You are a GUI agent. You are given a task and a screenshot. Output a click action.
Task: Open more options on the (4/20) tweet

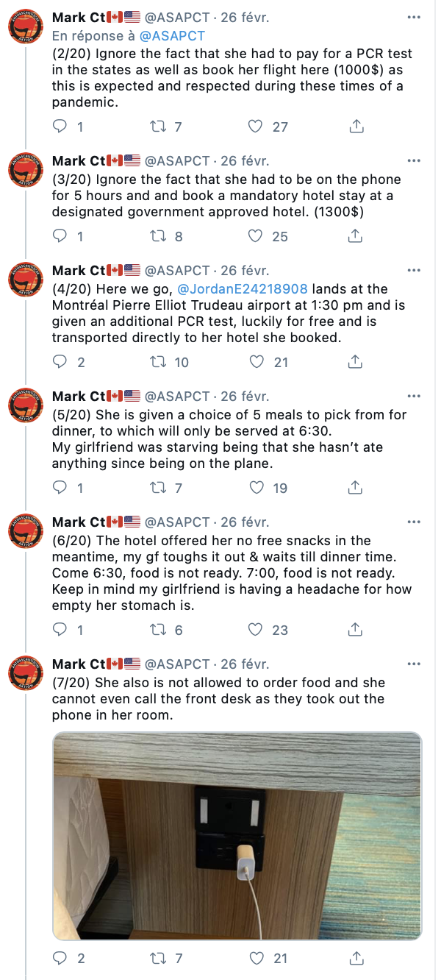(x=415, y=271)
